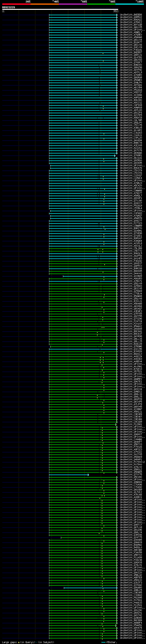Select the label UniRef100_Q9BLC5
This screenshot has height=644, width=146.
(x=131, y=590)
